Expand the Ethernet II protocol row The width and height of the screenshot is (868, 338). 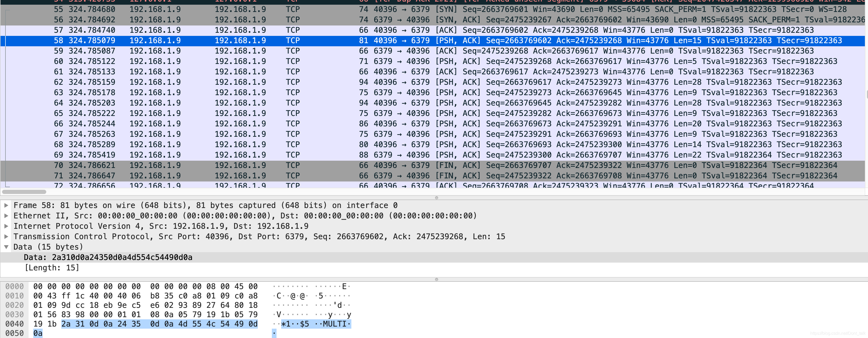click(6, 216)
